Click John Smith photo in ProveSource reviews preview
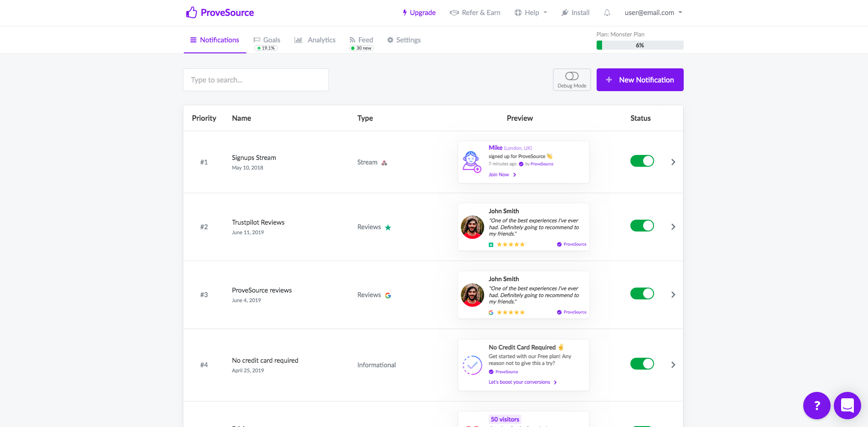This screenshot has width=868, height=427. 473,295
